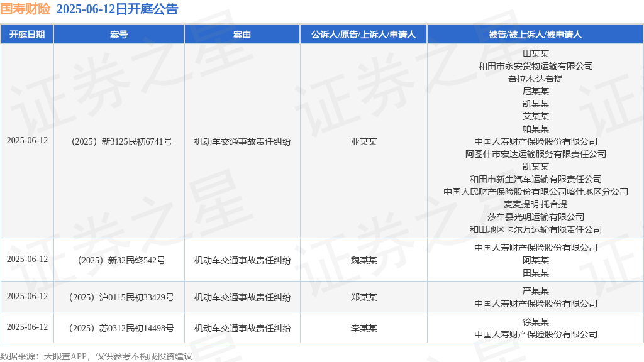
Task: Click defendant 严某某
Action: pyautogui.click(x=536, y=291)
